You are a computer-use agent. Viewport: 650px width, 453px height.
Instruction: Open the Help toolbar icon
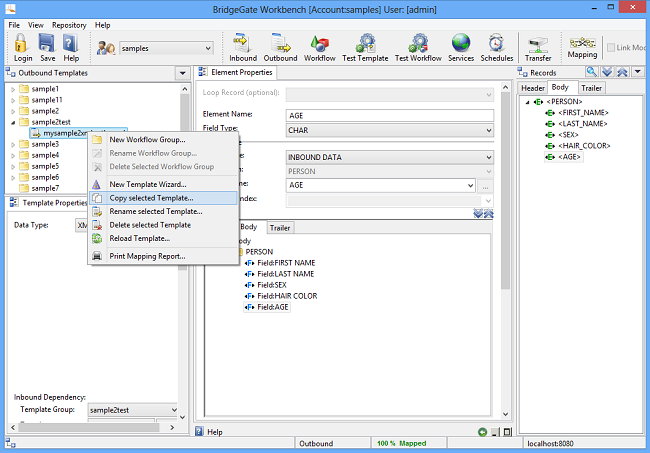[x=71, y=48]
